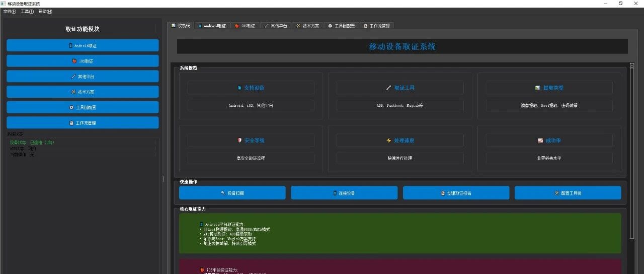This screenshot has height=274, width=644.
Task: Click the 移动设备取证系统 dashboard heading
Action: (x=403, y=47)
